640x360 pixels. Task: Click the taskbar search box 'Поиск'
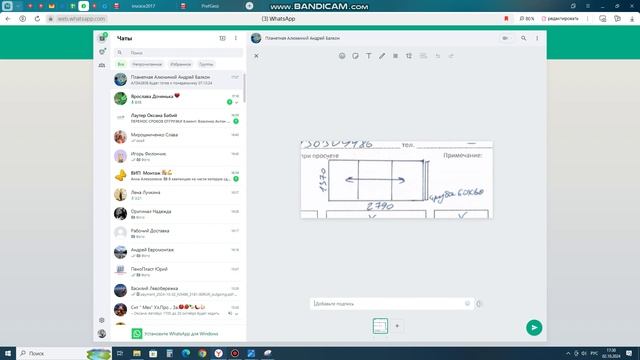64,353
